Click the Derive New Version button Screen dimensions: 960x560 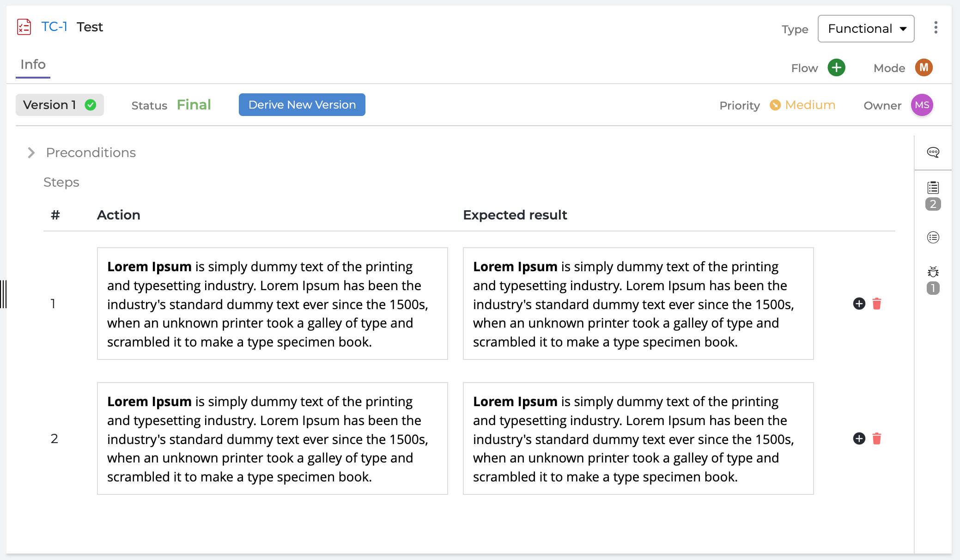[x=302, y=104]
